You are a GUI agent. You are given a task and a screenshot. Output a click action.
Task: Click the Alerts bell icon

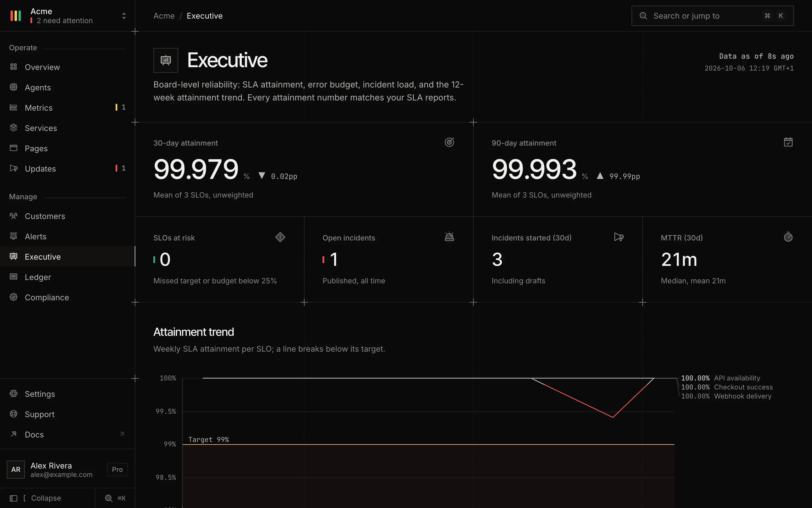pos(14,236)
